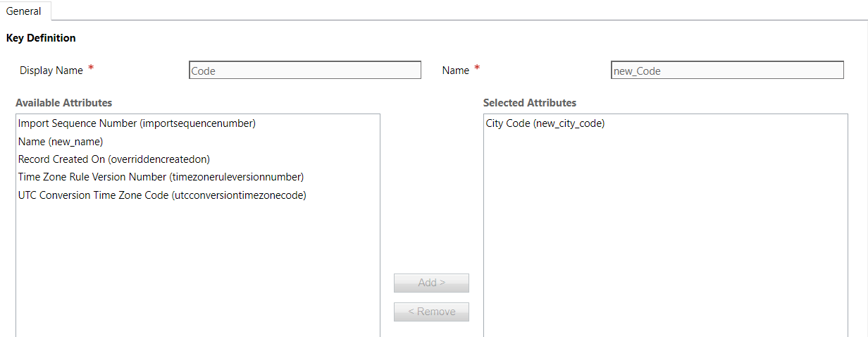Switch to the General tab
Viewport: 868px width, 337px height.
[23, 11]
